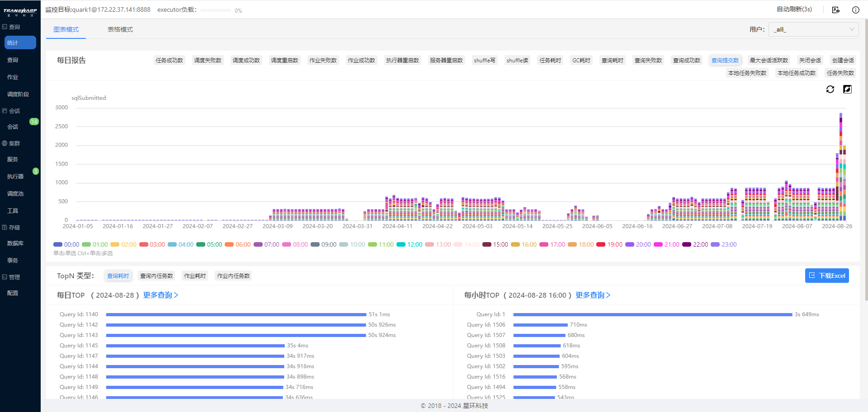Open 事务 in the sidebar

[x=13, y=261]
